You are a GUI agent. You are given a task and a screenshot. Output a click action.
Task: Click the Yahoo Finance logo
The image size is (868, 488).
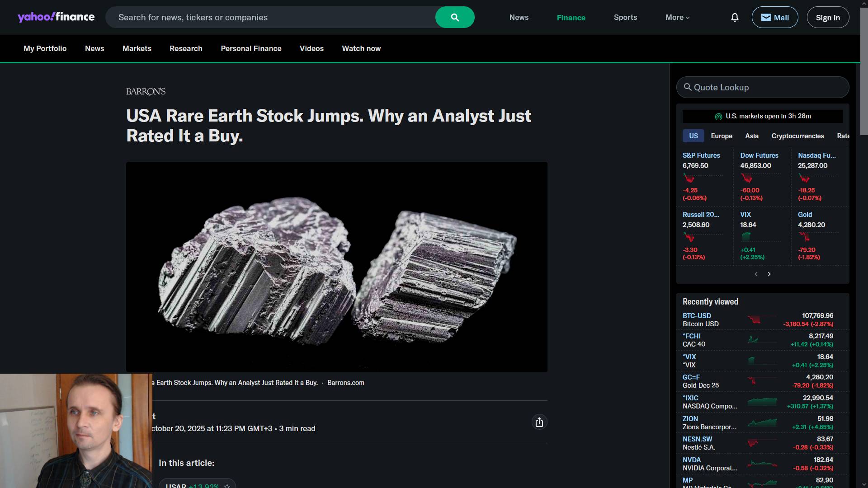[x=56, y=17]
